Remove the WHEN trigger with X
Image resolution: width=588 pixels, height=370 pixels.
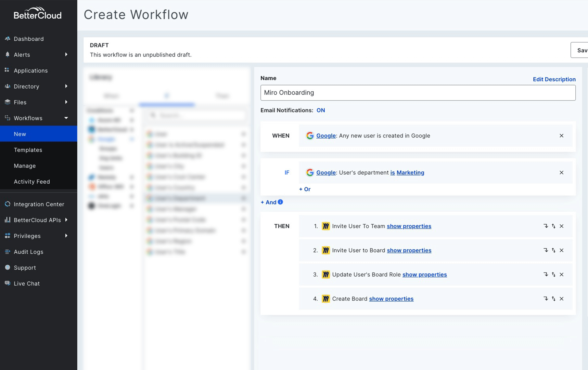pos(561,136)
